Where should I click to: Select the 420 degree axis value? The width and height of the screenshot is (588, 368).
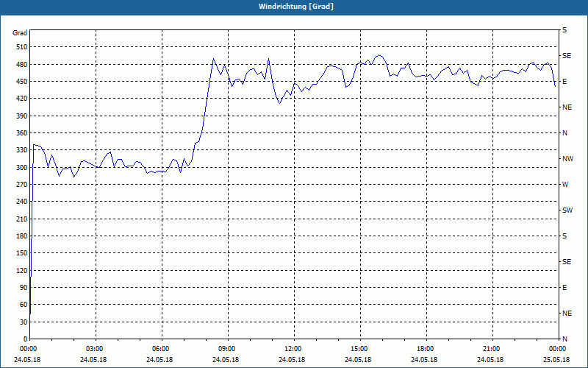click(22, 99)
